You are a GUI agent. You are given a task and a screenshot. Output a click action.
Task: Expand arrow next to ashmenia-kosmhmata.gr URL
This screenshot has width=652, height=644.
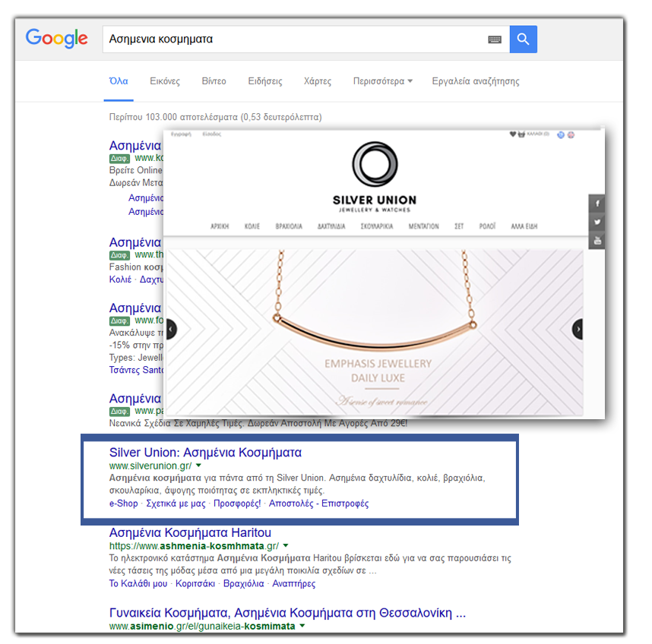(286, 546)
